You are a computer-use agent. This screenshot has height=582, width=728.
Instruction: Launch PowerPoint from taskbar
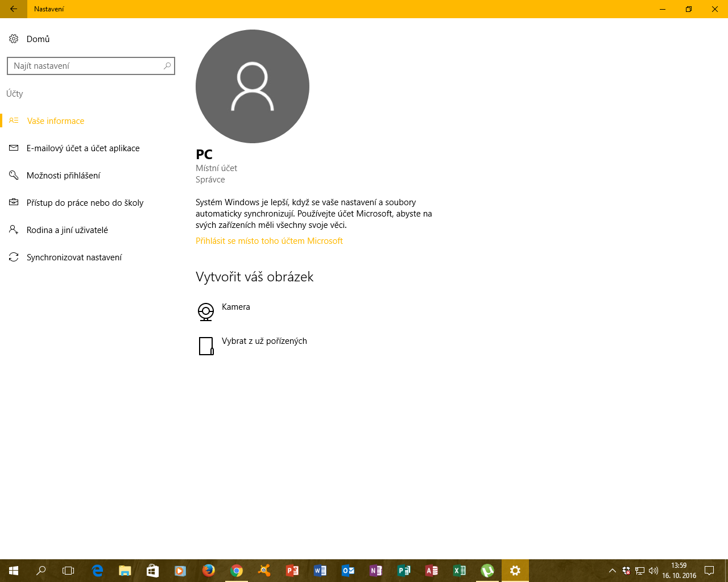(x=292, y=571)
